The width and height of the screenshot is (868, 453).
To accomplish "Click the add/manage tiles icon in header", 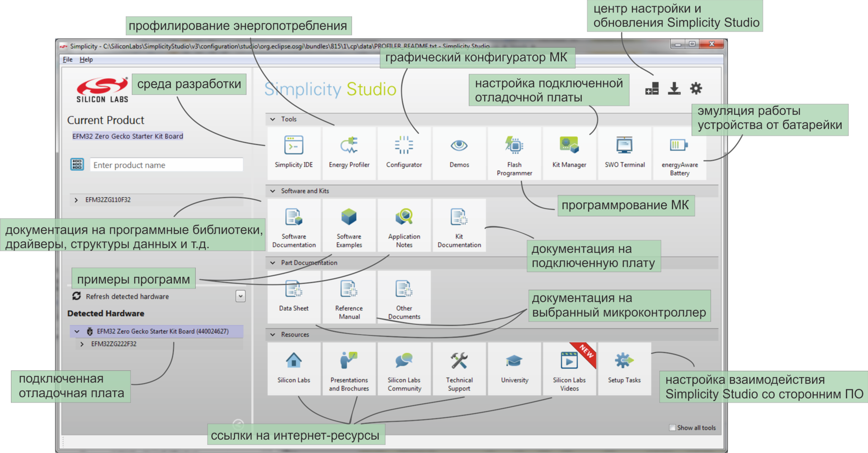I will click(x=652, y=89).
